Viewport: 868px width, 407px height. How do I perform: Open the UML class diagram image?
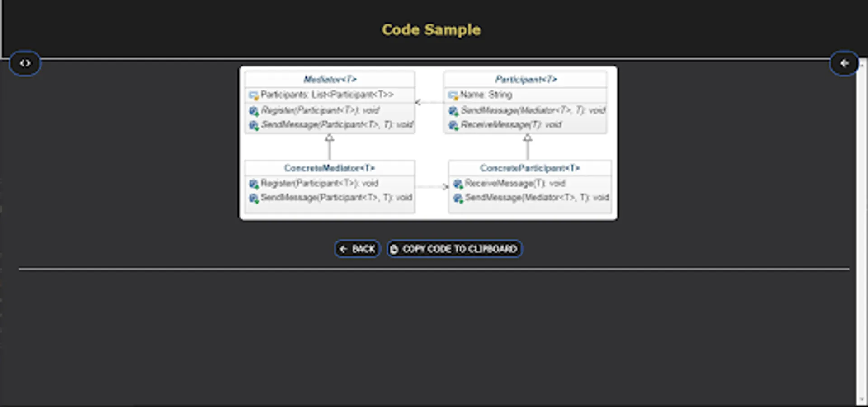[x=428, y=143]
